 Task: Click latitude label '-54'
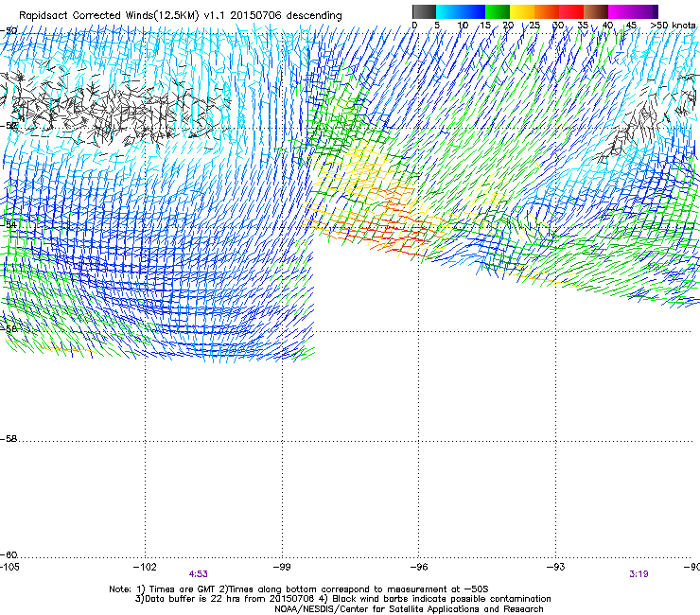pyautogui.click(x=9, y=224)
